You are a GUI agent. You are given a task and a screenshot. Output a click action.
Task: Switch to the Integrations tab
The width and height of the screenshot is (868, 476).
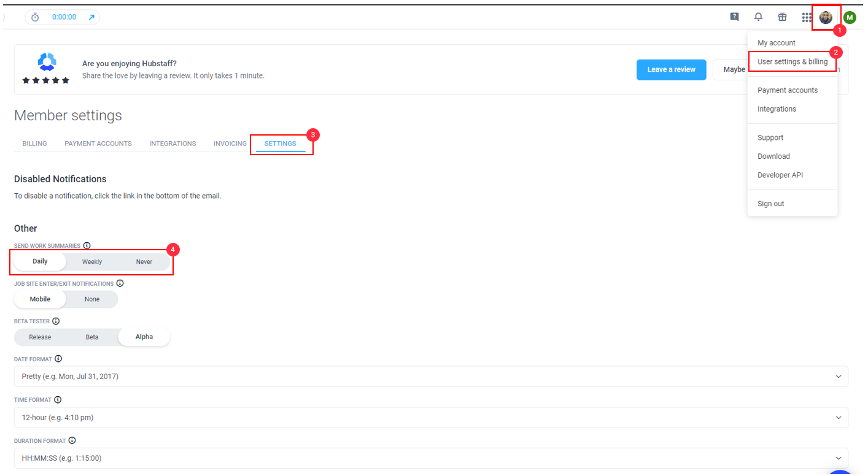click(172, 144)
